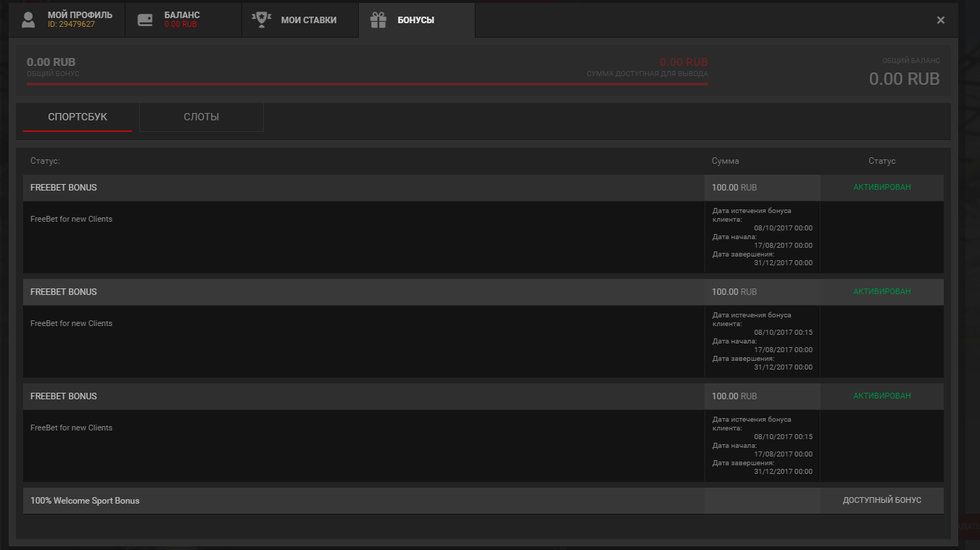Click the trophy icon on МОИ СТАВКИ tab
Viewport: 980px width, 550px height.
tap(261, 20)
